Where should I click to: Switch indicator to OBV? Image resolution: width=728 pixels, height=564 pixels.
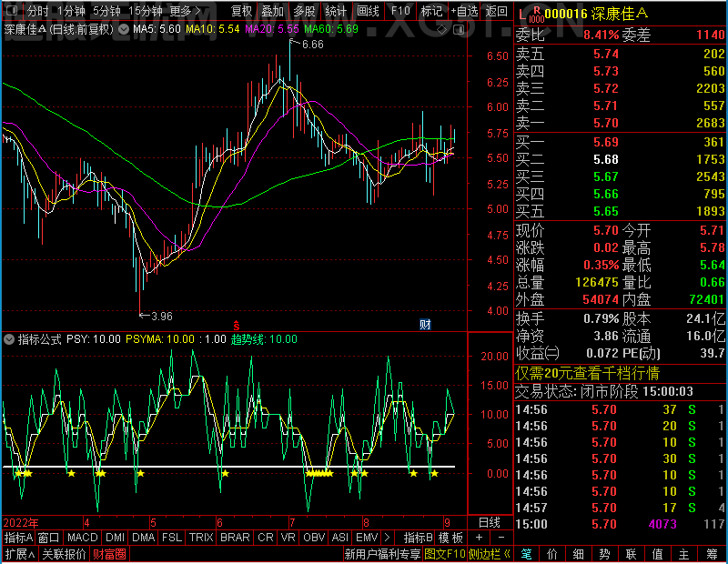tap(314, 538)
